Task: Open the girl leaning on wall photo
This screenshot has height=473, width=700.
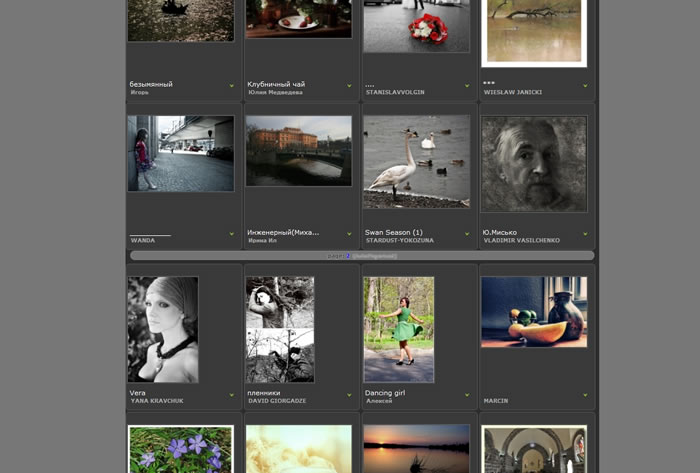Action: coord(181,154)
